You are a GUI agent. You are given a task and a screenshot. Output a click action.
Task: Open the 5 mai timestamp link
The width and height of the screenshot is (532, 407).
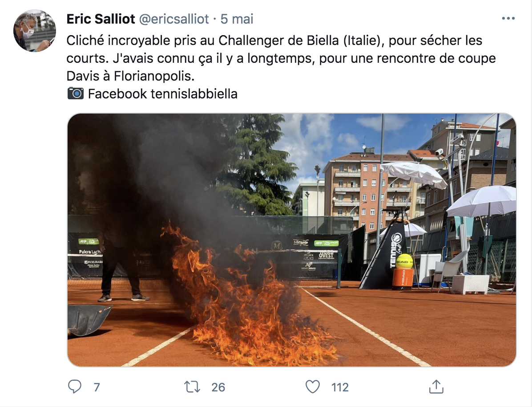237,19
